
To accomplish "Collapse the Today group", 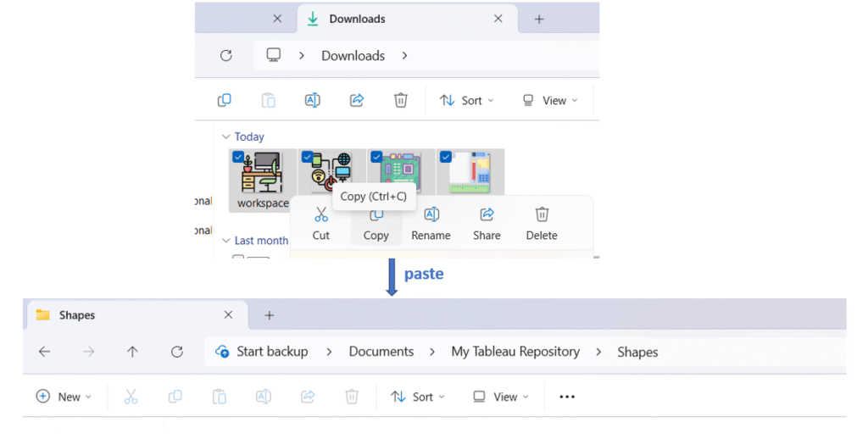I will click(x=226, y=136).
